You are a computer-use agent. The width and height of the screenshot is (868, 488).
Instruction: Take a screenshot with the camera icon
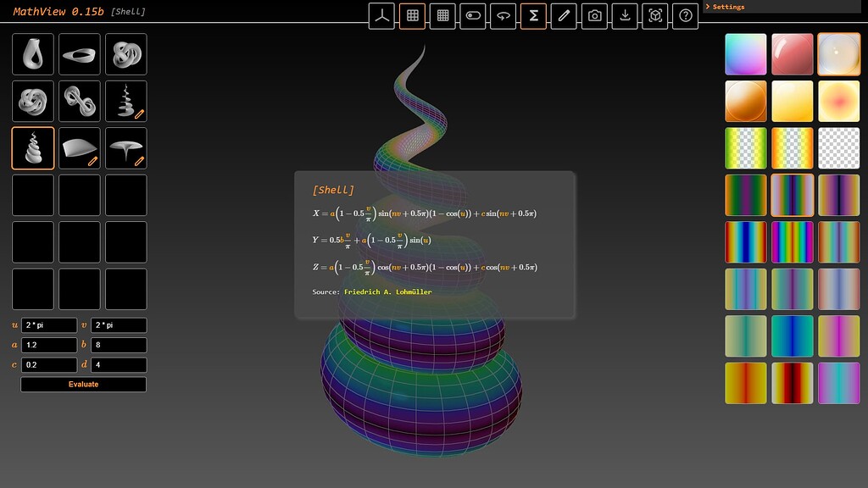(x=594, y=15)
